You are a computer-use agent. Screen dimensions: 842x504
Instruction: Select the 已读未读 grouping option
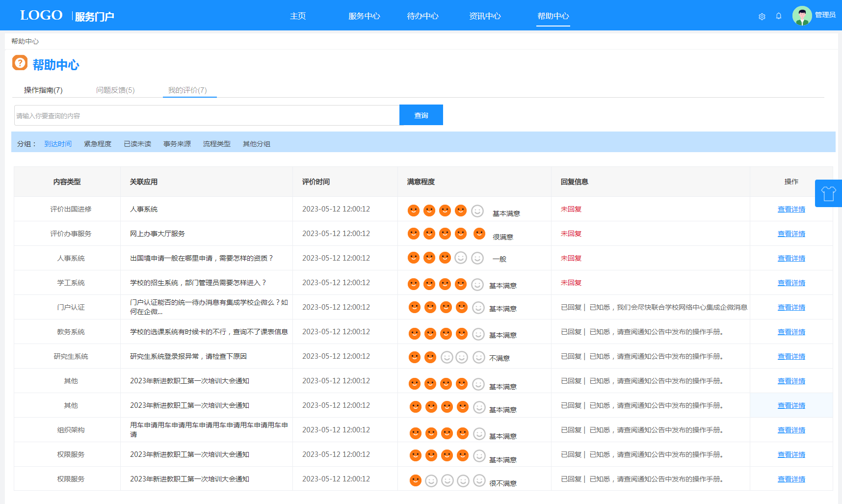pos(137,144)
